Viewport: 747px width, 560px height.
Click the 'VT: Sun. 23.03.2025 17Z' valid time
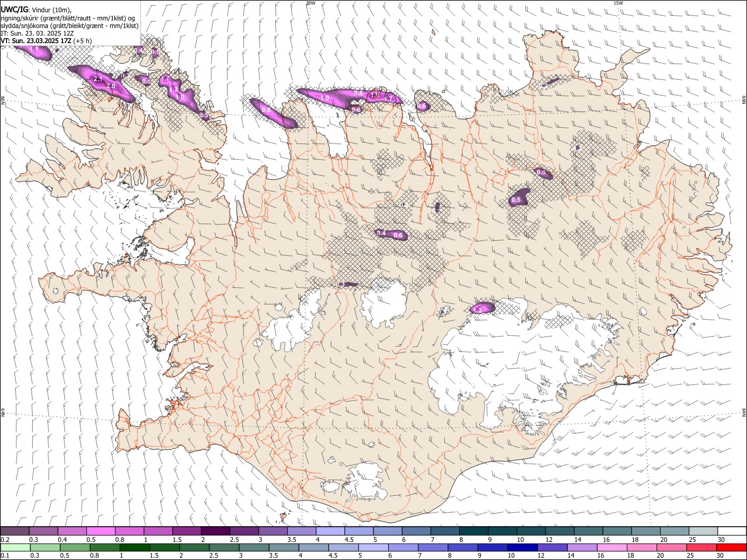coord(36,41)
